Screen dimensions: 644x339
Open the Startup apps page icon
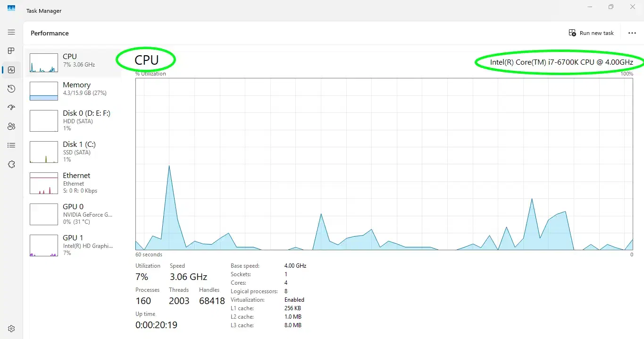click(x=11, y=108)
